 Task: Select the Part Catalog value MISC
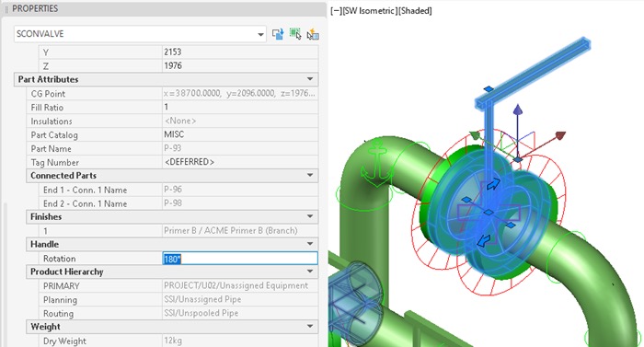(x=174, y=134)
